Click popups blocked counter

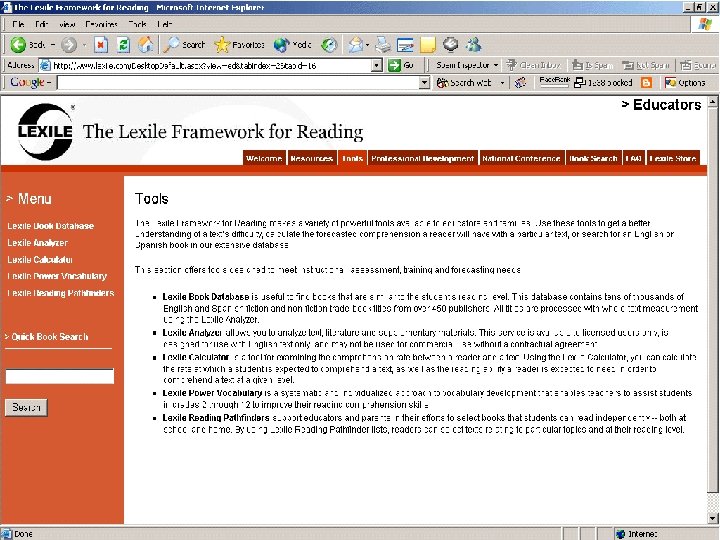[x=604, y=83]
